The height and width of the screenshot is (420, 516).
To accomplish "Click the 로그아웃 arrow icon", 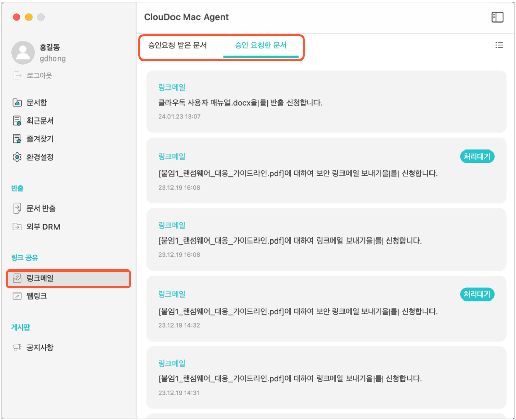I will pyautogui.click(x=17, y=75).
